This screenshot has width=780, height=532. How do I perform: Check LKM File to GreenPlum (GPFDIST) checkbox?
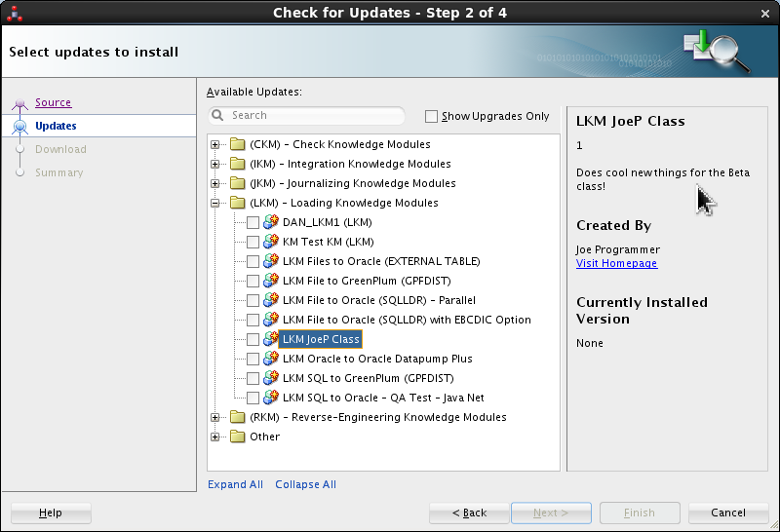pos(253,281)
